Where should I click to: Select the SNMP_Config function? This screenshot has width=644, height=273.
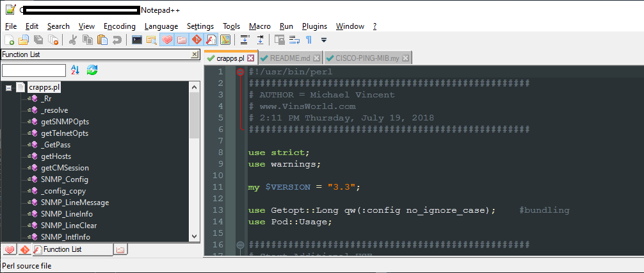[65, 179]
